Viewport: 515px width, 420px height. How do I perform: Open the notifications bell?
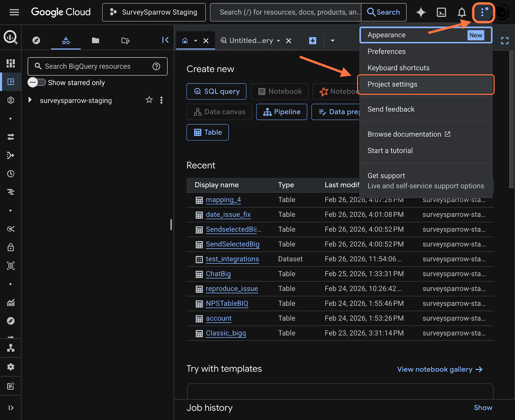coord(462,12)
